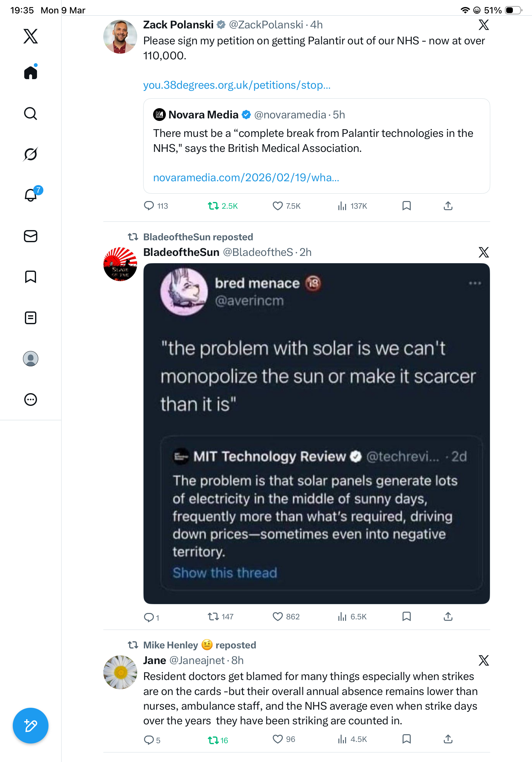The image size is (532, 762).
Task: View replies on Jane's resident doctors post
Action: [x=152, y=740]
